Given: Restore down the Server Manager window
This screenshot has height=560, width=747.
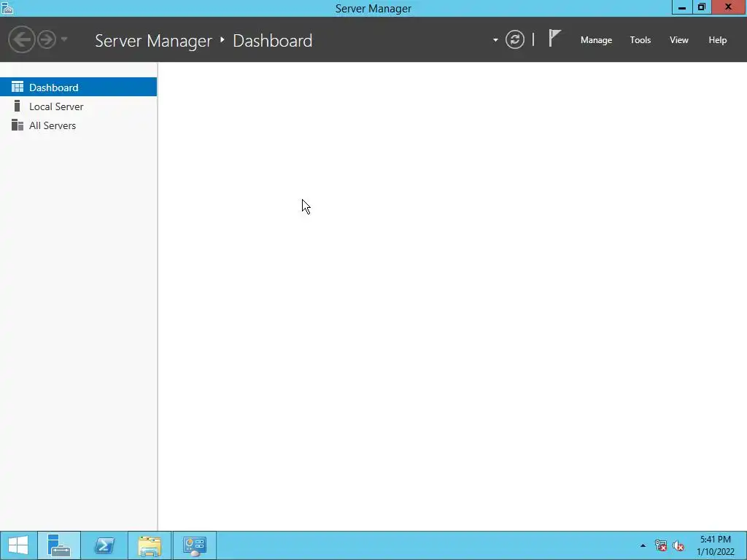Looking at the screenshot, I should tap(701, 7).
